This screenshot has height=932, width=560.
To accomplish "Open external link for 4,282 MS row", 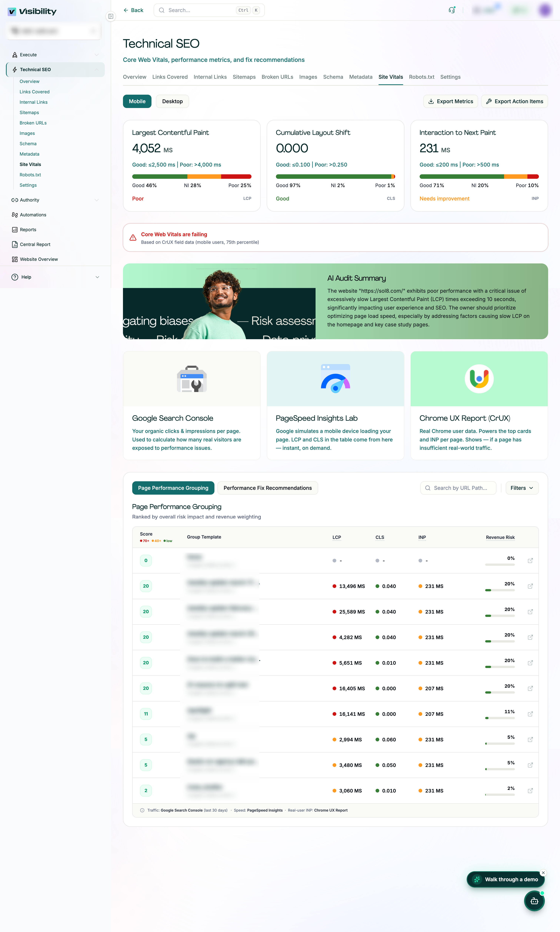I will coord(530,637).
